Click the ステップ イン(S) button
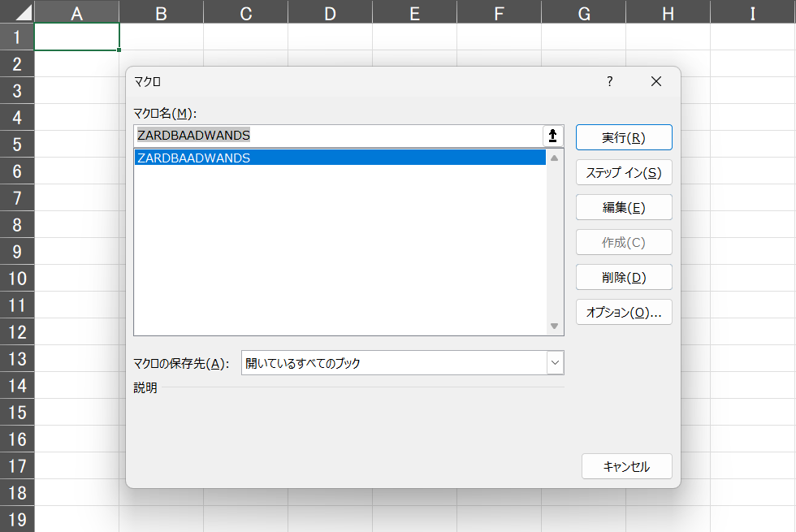The height and width of the screenshot is (532, 796). [624, 172]
